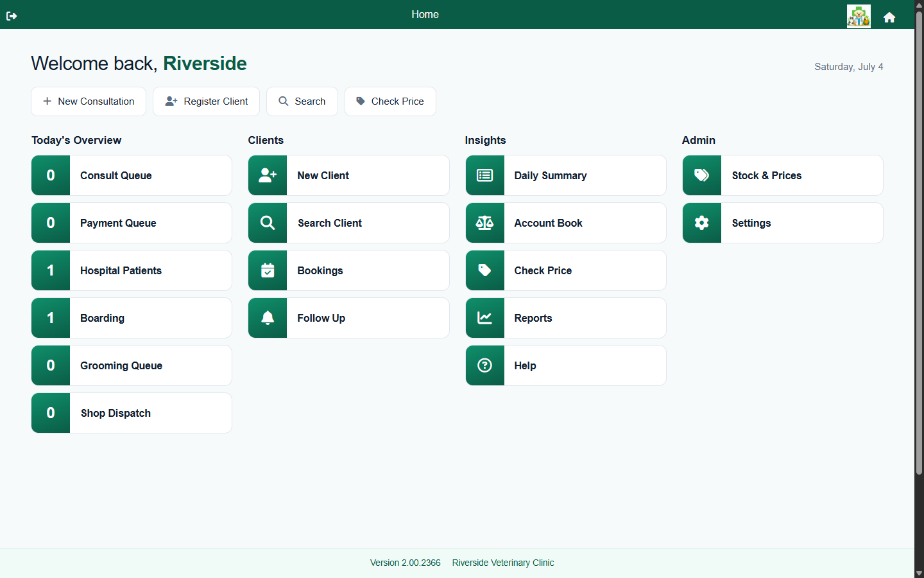Click the page vertical scrollbar
Screen dimensions: 924x578
pos(919,244)
